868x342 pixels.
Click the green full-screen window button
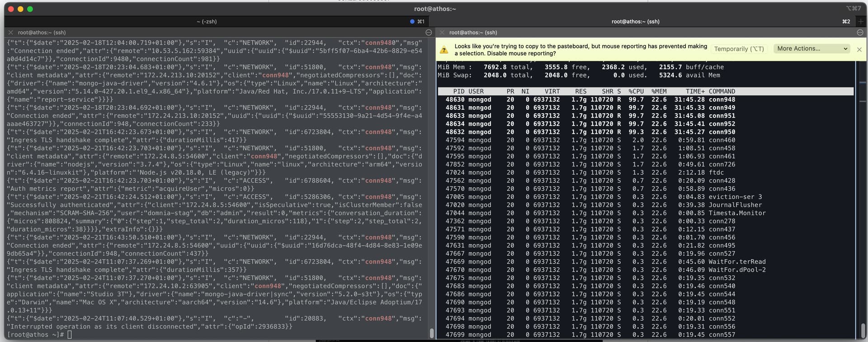[30, 9]
